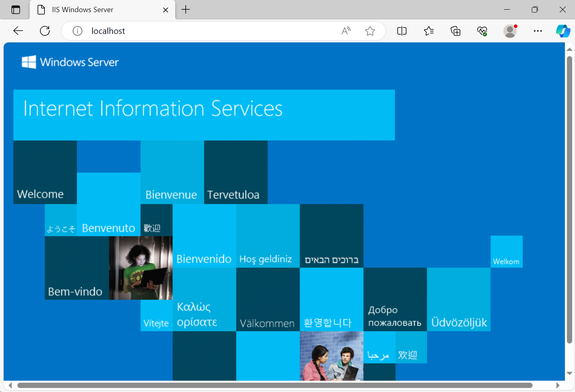Click the Bienvenue tile
Image resolution: width=575 pixels, height=392 pixels.
(x=172, y=172)
